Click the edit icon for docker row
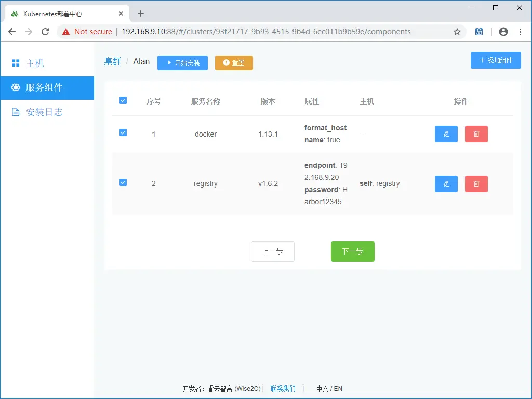Image resolution: width=532 pixels, height=399 pixels. point(446,134)
